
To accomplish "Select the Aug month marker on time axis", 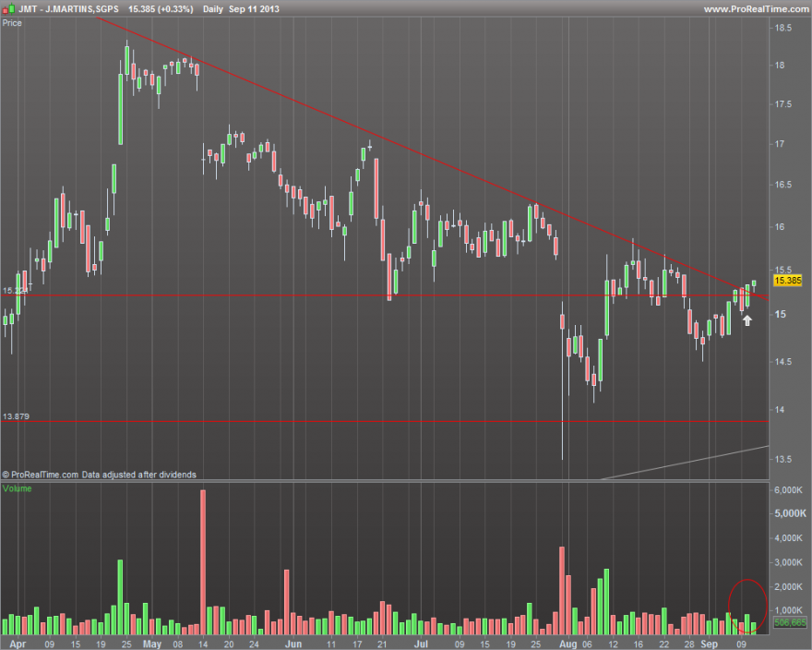I will pyautogui.click(x=568, y=644).
